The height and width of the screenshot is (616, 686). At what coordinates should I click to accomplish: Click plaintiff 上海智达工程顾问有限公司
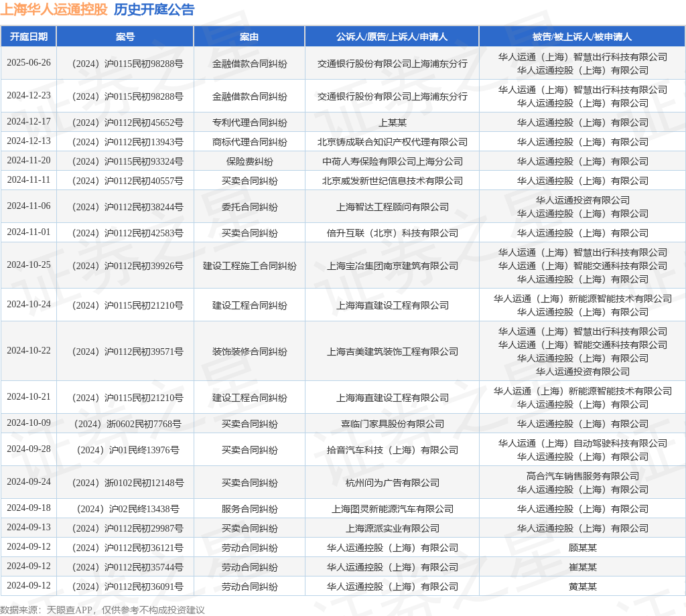[x=393, y=207]
